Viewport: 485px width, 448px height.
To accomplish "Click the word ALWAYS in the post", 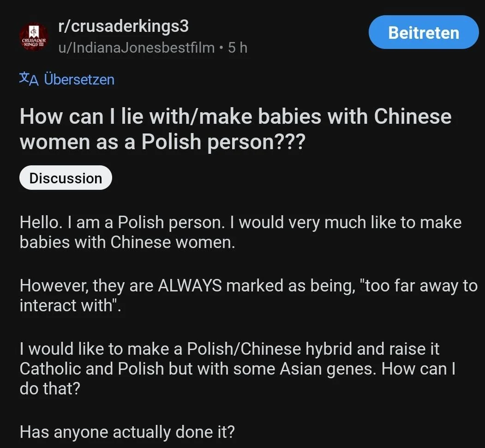I will [x=189, y=286].
